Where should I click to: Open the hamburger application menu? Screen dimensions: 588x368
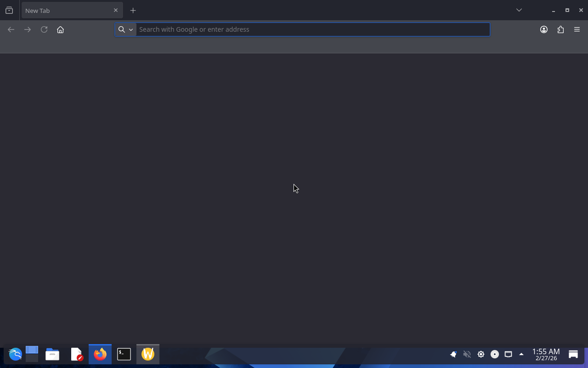(x=577, y=29)
